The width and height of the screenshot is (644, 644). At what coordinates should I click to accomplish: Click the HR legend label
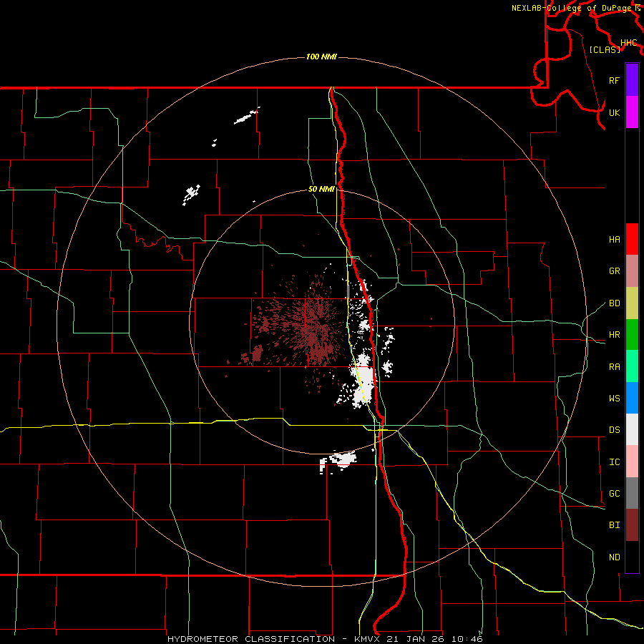614,335
